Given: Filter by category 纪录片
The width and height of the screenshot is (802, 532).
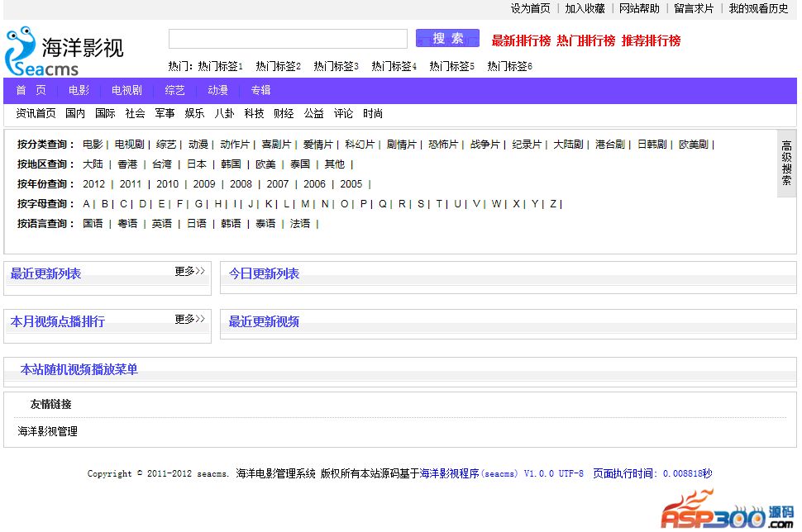Looking at the screenshot, I should click(527, 145).
